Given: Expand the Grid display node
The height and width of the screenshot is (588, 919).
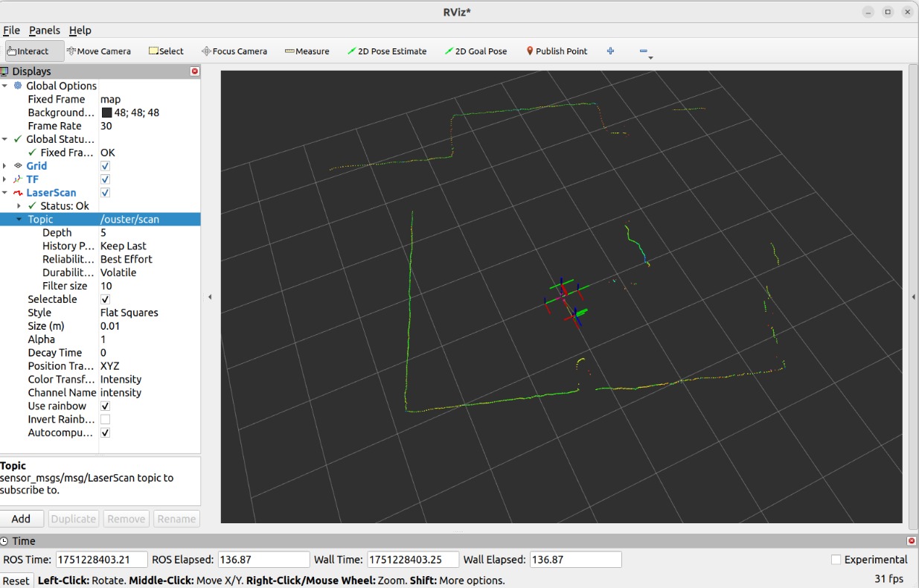Looking at the screenshot, I should pyautogui.click(x=5, y=166).
